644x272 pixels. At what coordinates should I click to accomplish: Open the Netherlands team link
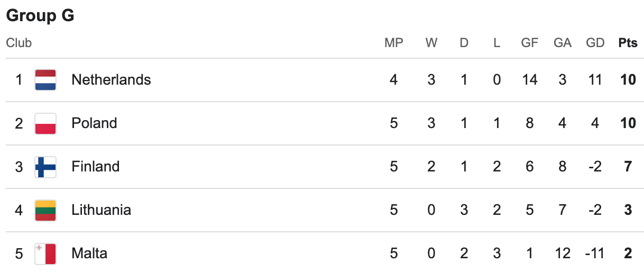coord(111,80)
